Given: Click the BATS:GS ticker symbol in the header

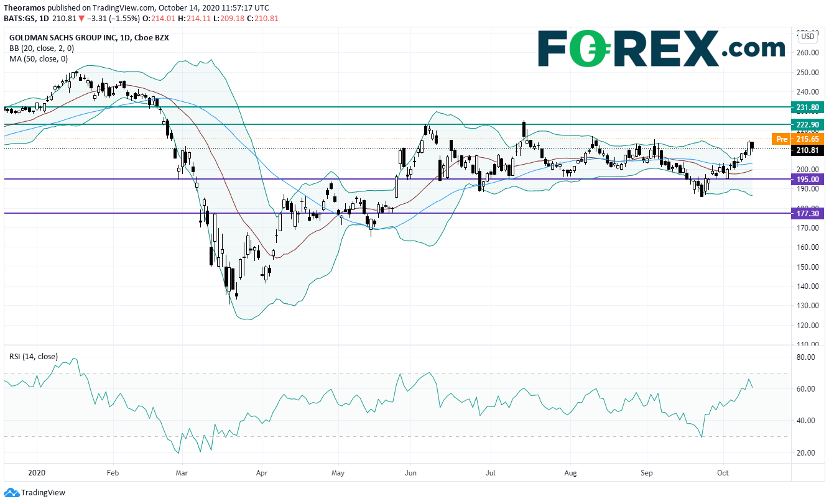Looking at the screenshot, I should (19, 18).
